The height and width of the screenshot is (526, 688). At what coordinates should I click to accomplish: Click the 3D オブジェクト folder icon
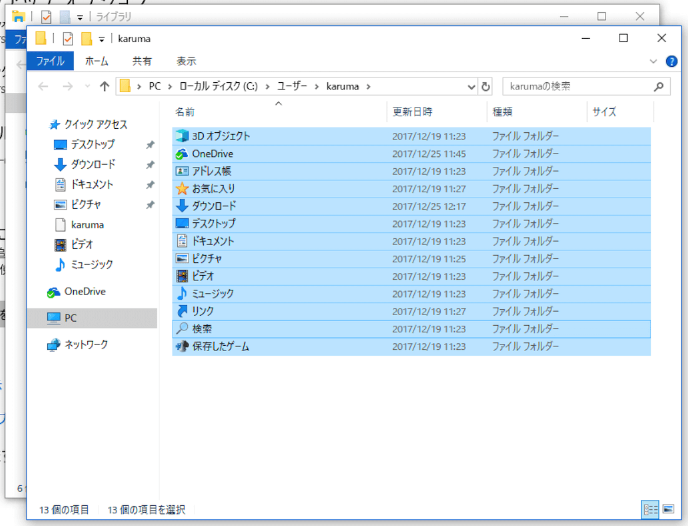[x=182, y=136]
